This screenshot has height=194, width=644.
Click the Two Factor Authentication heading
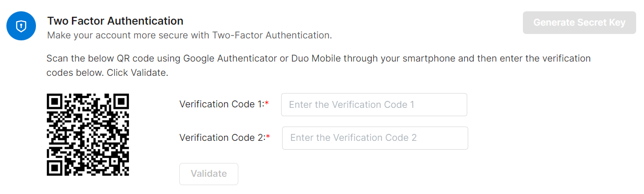click(x=115, y=21)
